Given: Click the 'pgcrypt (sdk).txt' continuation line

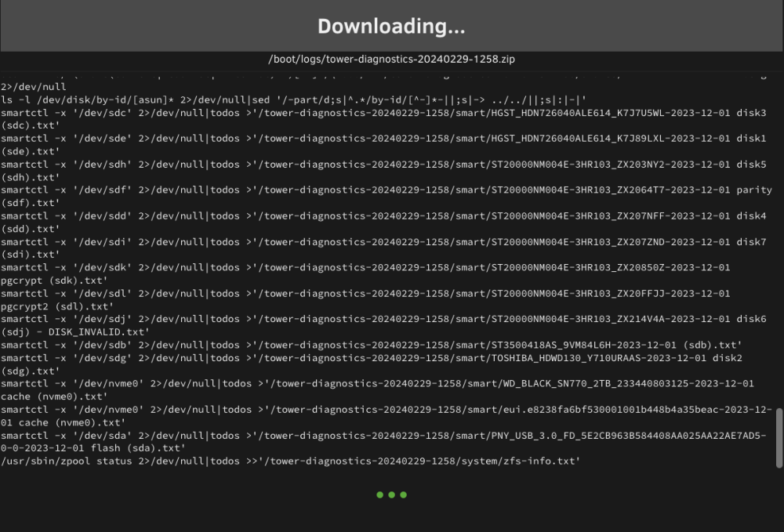Looking at the screenshot, I should (x=54, y=280).
